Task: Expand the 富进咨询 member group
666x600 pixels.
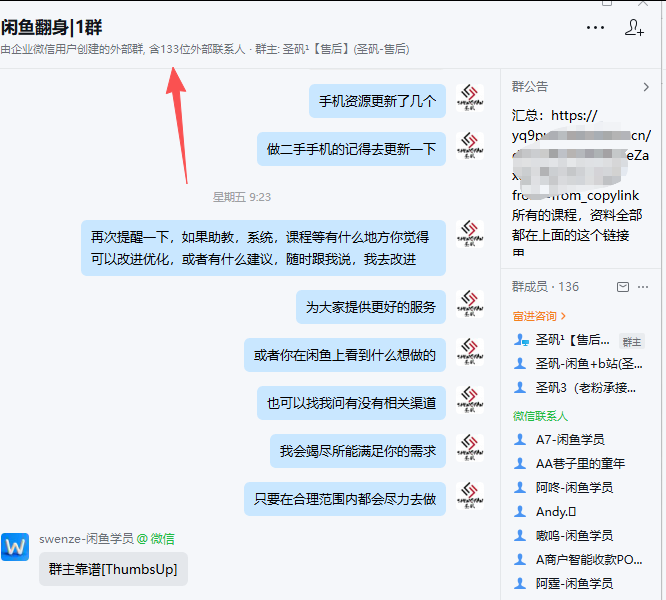Action: coord(539,316)
